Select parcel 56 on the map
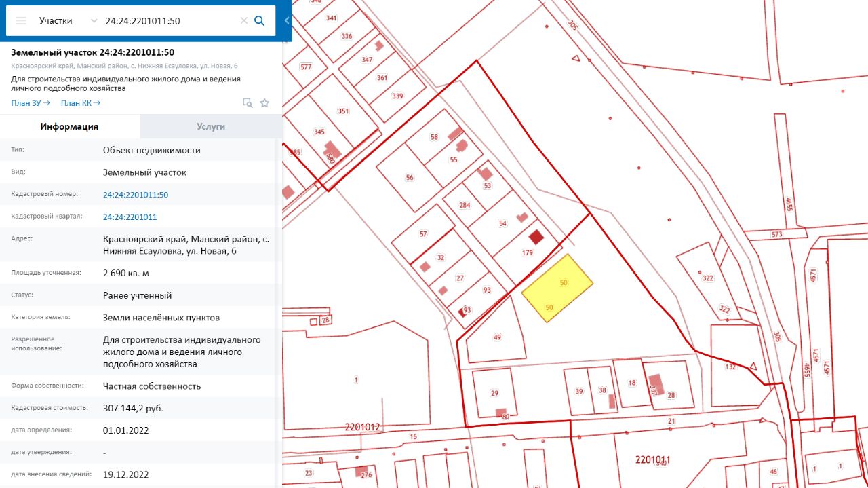Viewport: 868px width, 488px height. [410, 178]
